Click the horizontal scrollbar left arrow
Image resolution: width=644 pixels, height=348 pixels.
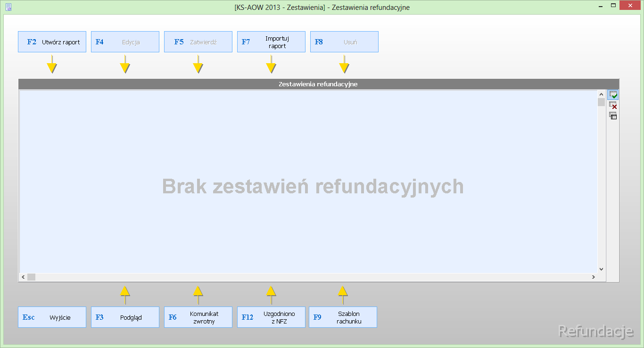coord(23,277)
